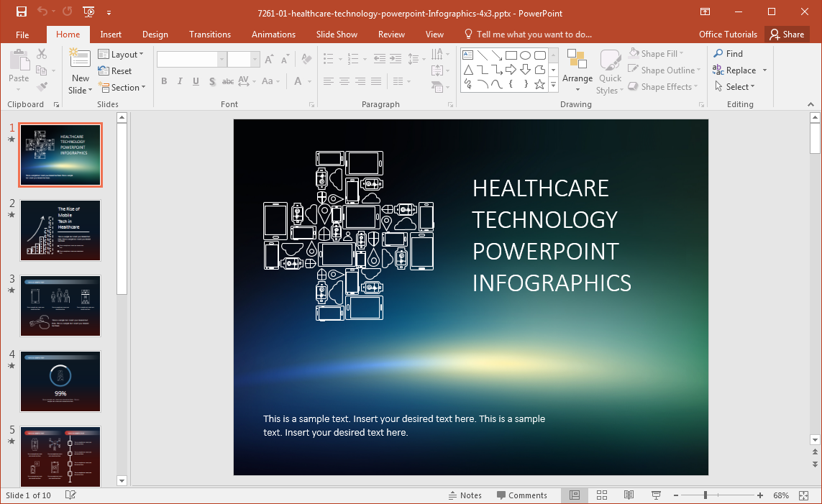The width and height of the screenshot is (822, 504).
Task: Open Shape Effects dropdown
Action: pos(662,87)
